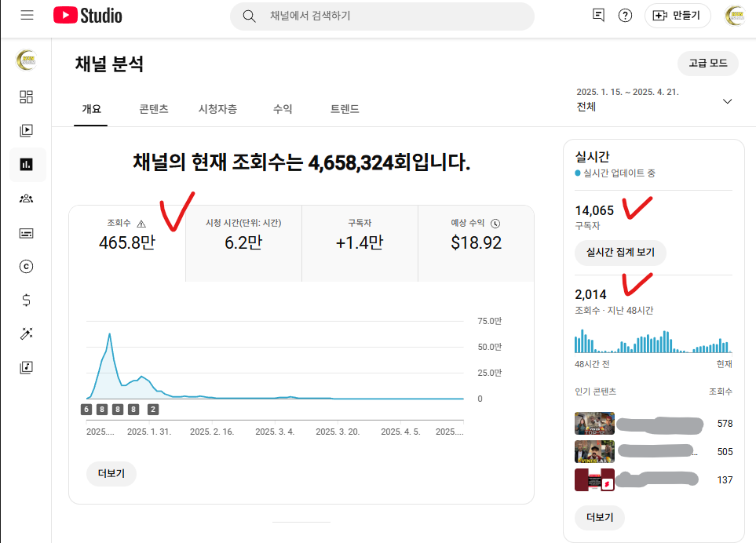Click the 2,014 views count
Screen dimensions: 756x543
tap(590, 294)
